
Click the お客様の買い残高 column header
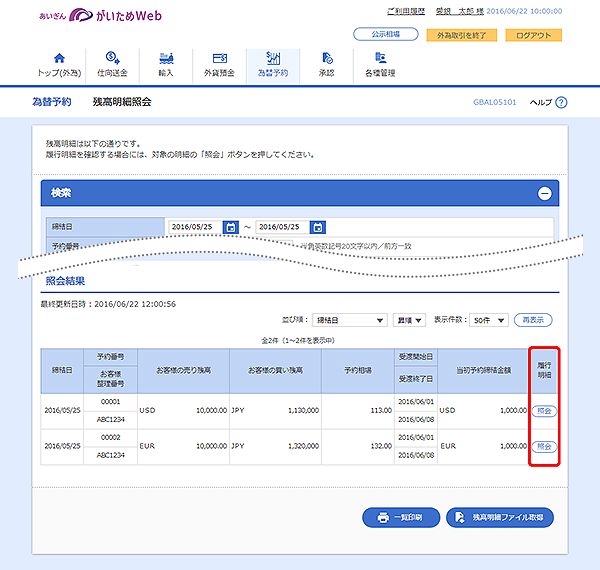tap(276, 370)
